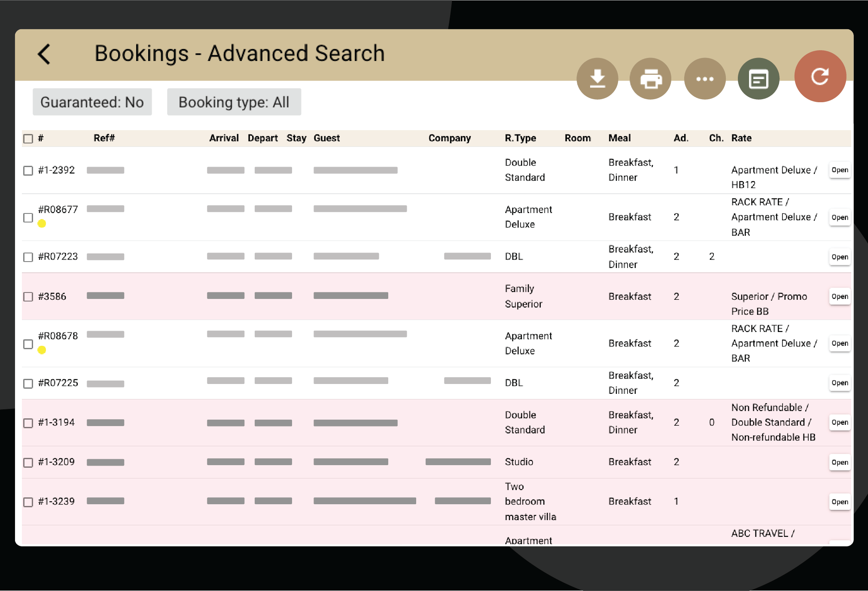
Task: Click the Rate column header
Action: coord(741,138)
